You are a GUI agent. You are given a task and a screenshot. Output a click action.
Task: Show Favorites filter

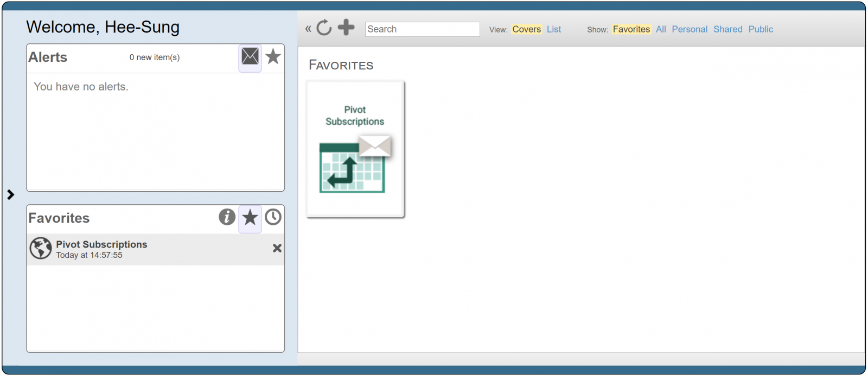click(631, 29)
